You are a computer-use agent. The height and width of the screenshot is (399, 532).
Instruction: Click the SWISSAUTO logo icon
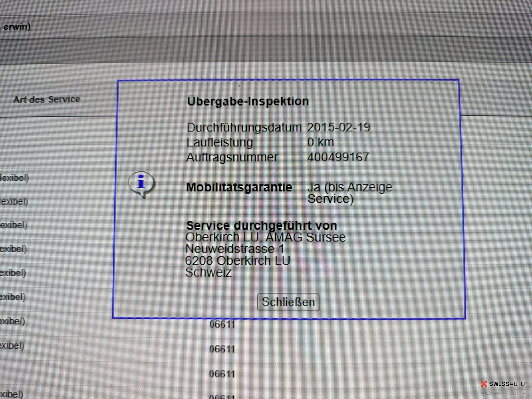[x=484, y=384]
